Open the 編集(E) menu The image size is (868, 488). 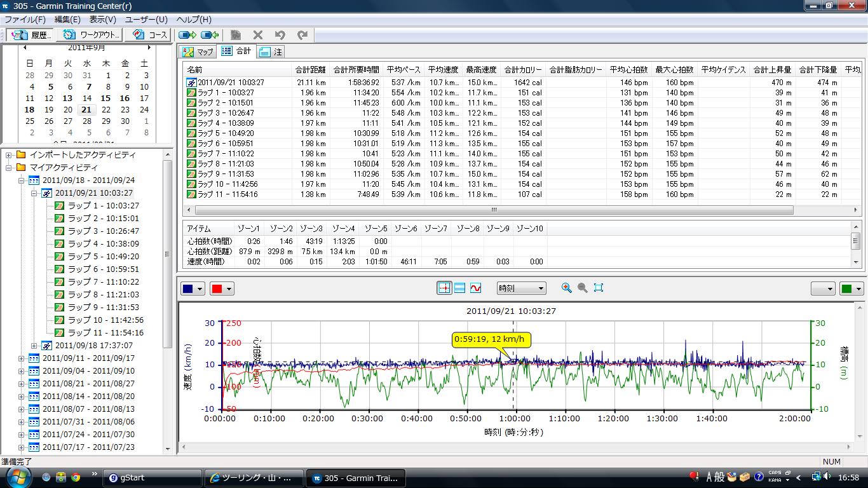click(x=67, y=20)
